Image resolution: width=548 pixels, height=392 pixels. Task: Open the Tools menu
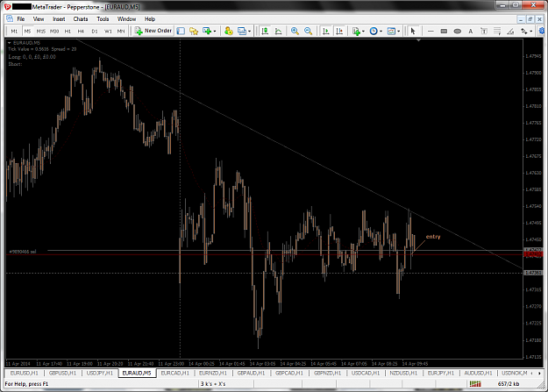click(103, 19)
